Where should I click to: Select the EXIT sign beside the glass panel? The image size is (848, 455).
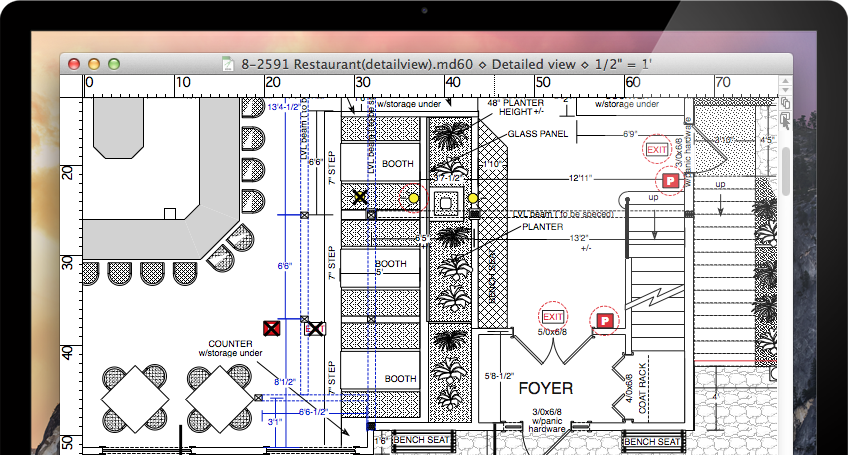pos(656,149)
